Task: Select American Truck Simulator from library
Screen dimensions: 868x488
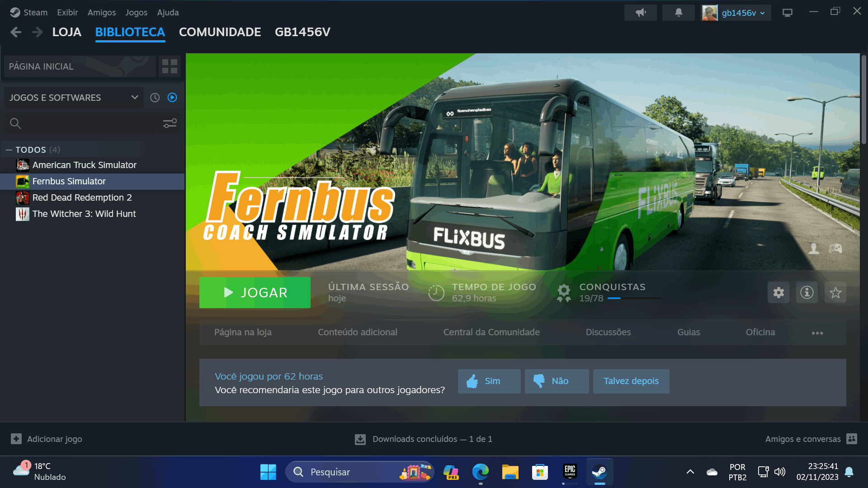Action: click(x=85, y=164)
